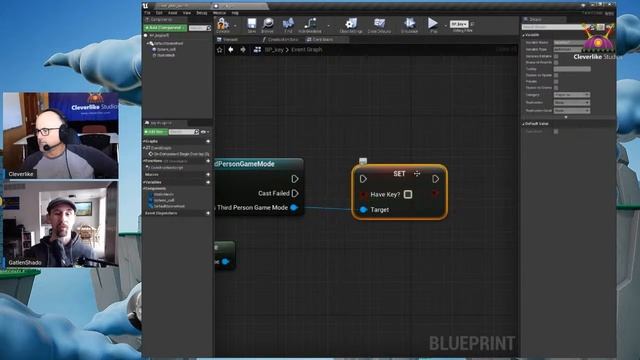Image resolution: width=640 pixels, height=360 pixels.
Task: Click the add plus icon on Event Dispatchers row
Action: 208,213
